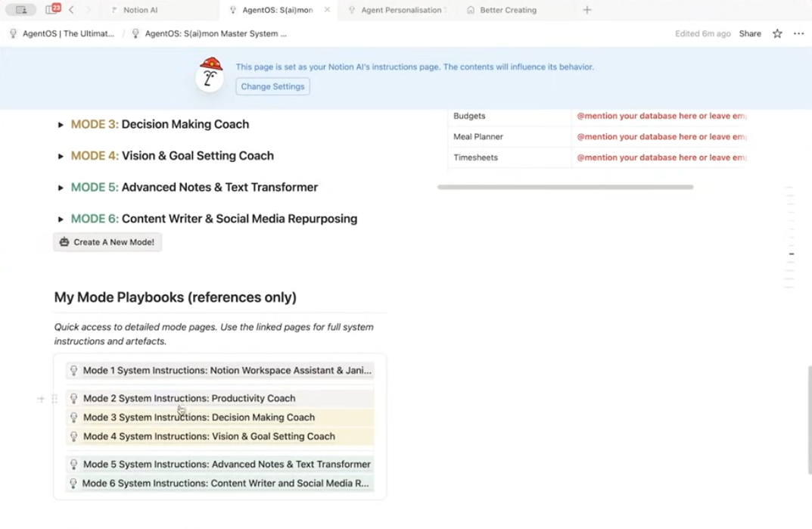
Task: Click the Create A New Mode! button
Action: (x=107, y=242)
